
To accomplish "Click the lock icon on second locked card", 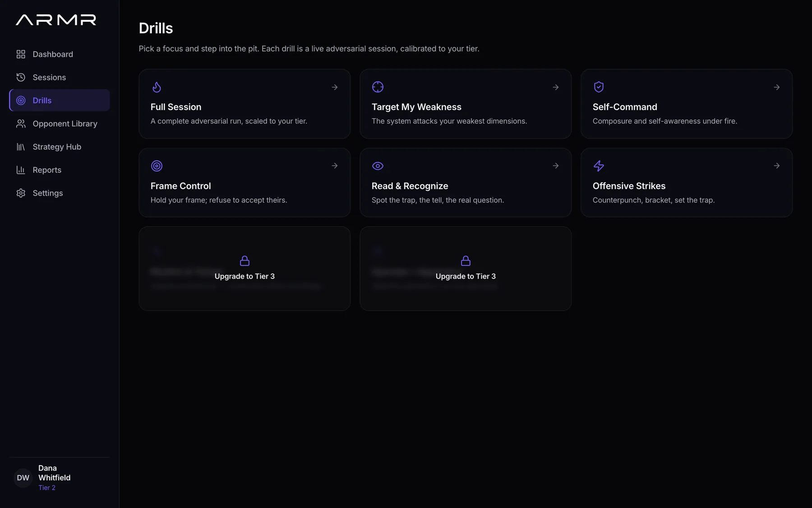I will pos(466,261).
